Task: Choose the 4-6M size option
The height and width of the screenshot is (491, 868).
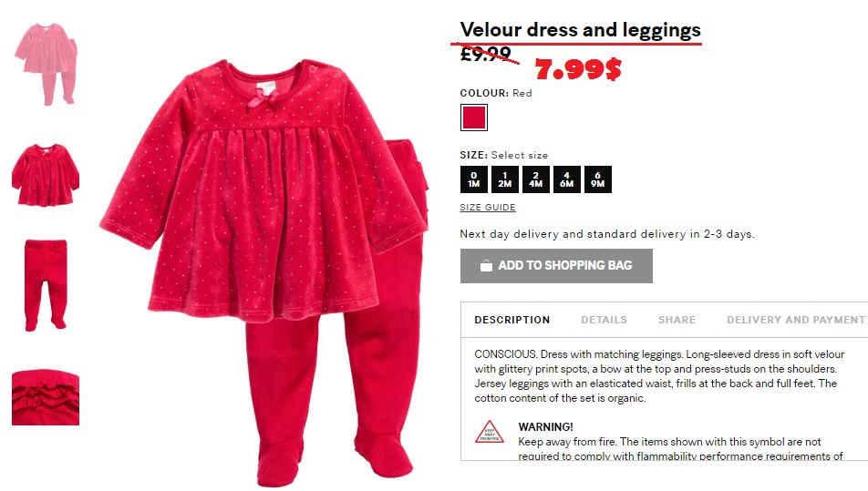Action: tap(567, 179)
